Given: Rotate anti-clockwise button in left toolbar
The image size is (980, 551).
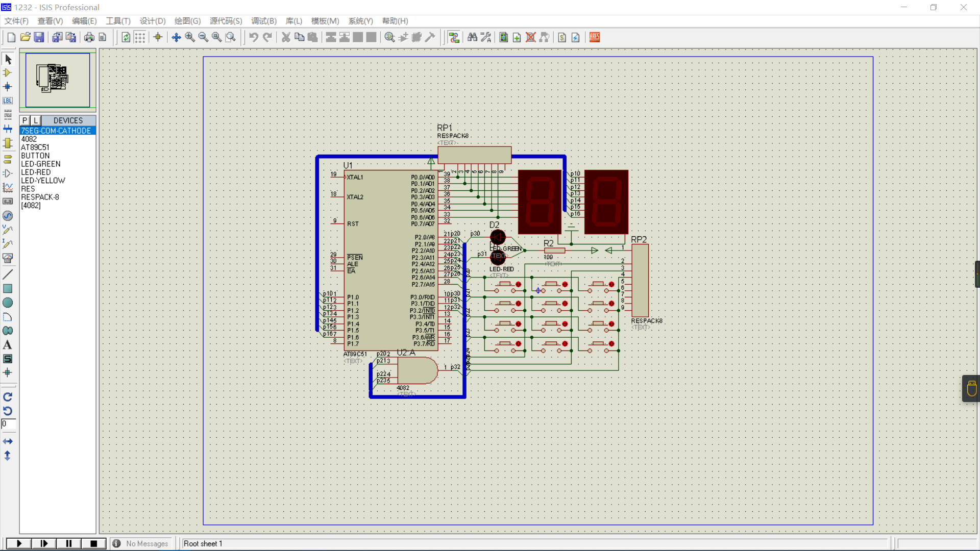Looking at the screenshot, I should click(8, 411).
